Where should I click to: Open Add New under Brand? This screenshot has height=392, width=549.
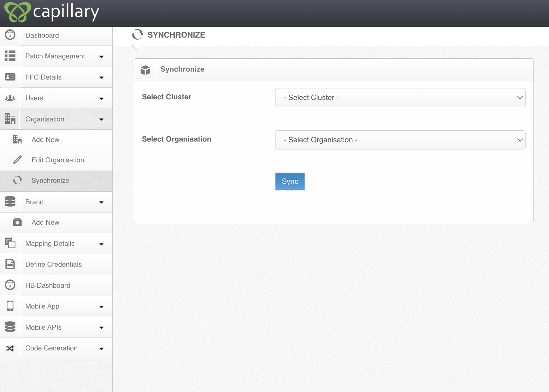coord(56,222)
